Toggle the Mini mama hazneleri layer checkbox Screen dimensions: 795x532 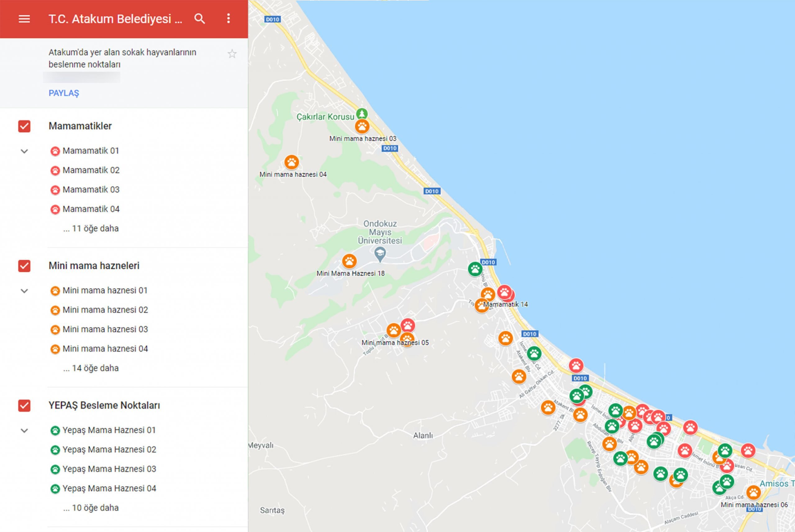tap(24, 266)
